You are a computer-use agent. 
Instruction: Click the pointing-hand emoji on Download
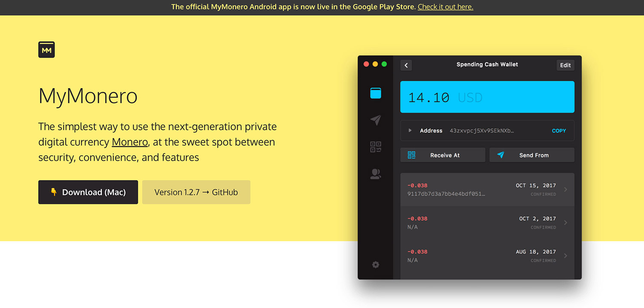(54, 192)
